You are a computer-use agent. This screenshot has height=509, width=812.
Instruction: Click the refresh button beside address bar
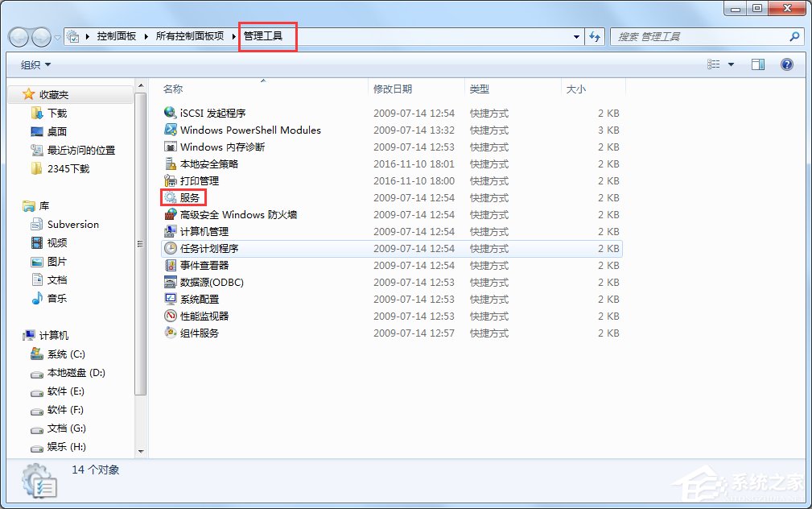tap(594, 36)
